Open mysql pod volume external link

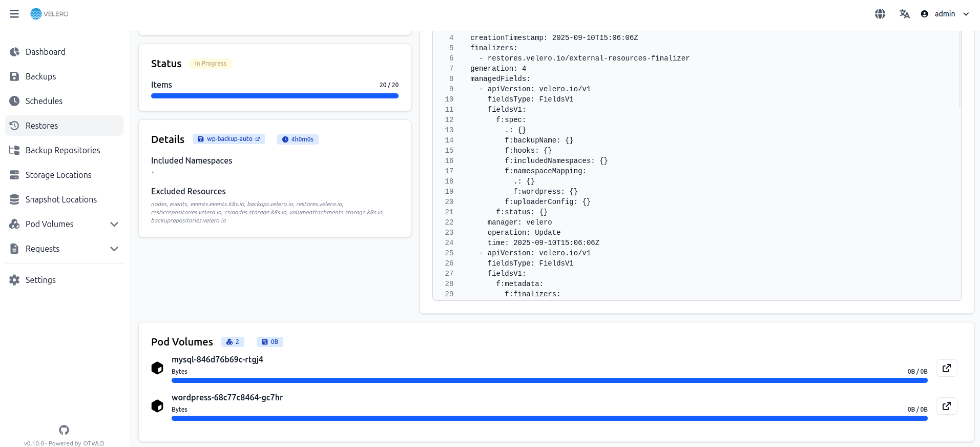[x=946, y=368]
